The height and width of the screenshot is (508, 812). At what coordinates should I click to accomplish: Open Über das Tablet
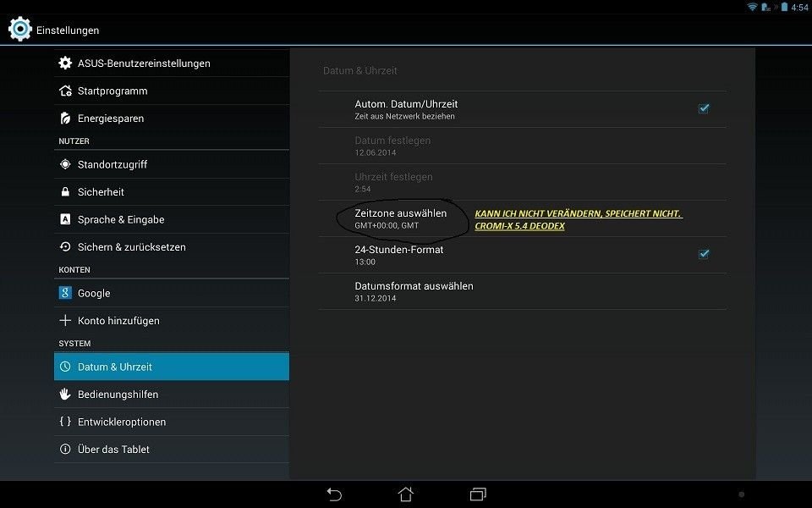point(172,449)
